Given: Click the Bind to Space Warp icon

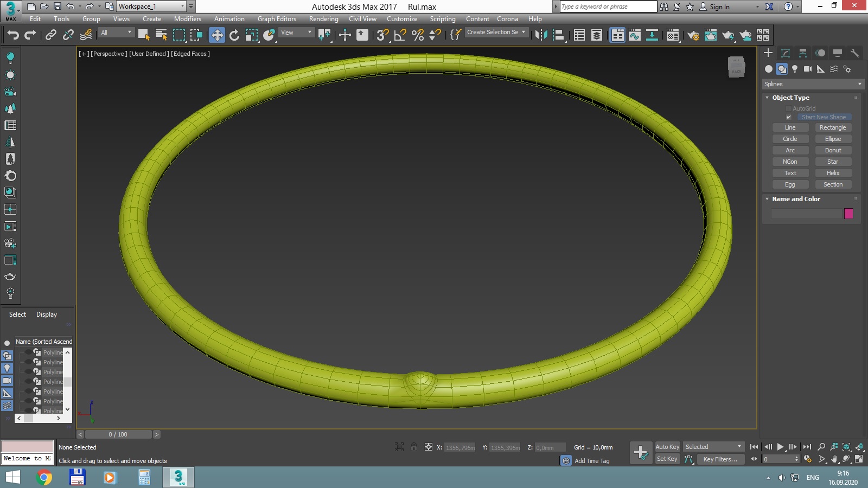Looking at the screenshot, I should pyautogui.click(x=86, y=35).
